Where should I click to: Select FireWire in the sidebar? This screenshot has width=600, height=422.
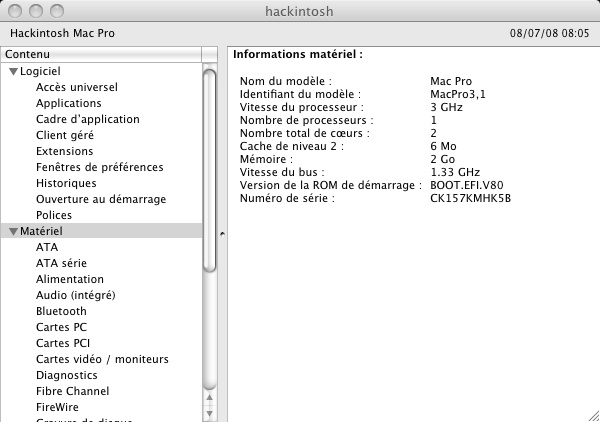coord(57,407)
